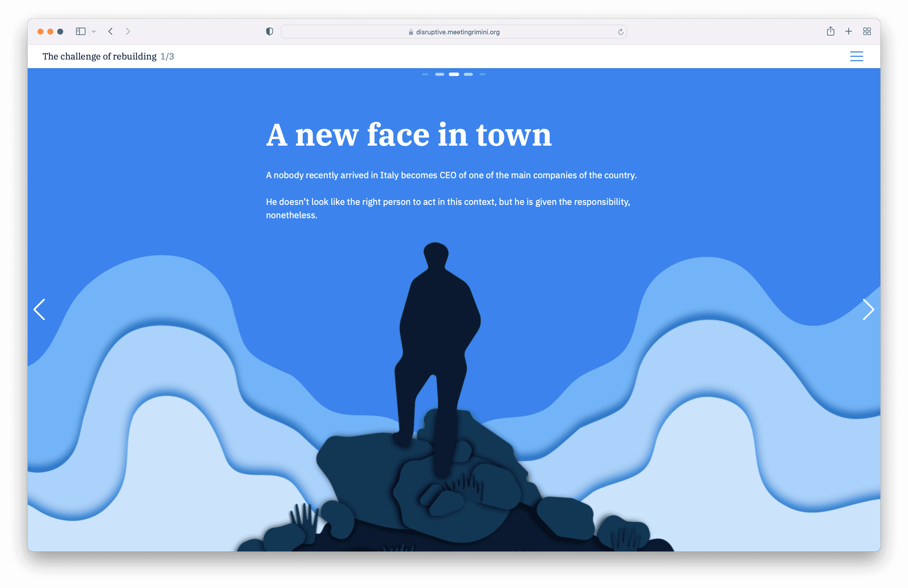Click "The challenge of rebuilding" title
Viewport: 908px width, 588px height.
[100, 57]
